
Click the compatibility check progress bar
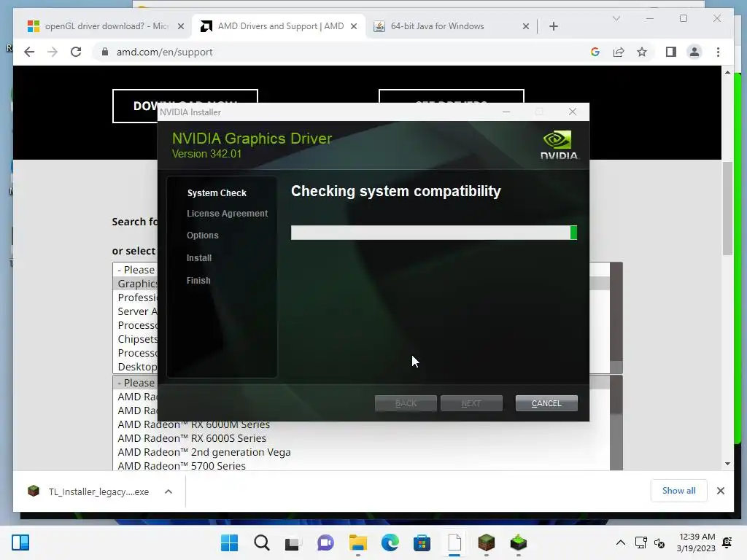[x=434, y=233]
